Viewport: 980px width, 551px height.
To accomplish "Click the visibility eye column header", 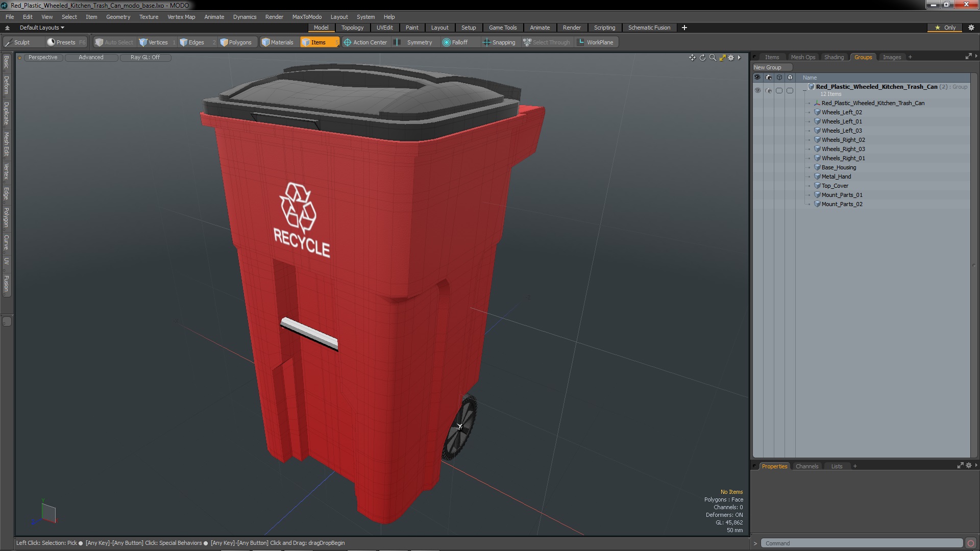I will pos(757,78).
